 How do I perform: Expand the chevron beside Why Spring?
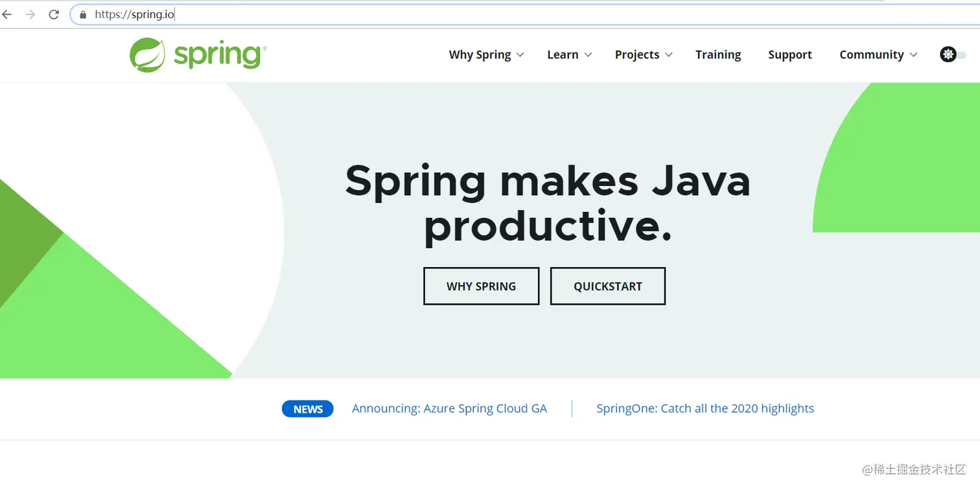tap(520, 55)
